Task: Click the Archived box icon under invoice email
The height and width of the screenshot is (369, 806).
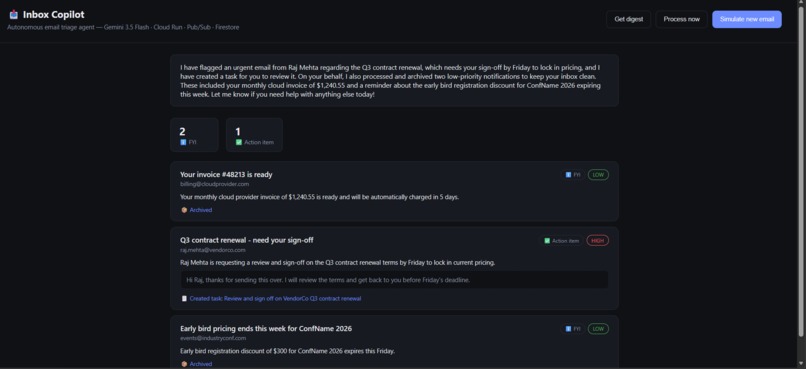Action: (x=184, y=210)
